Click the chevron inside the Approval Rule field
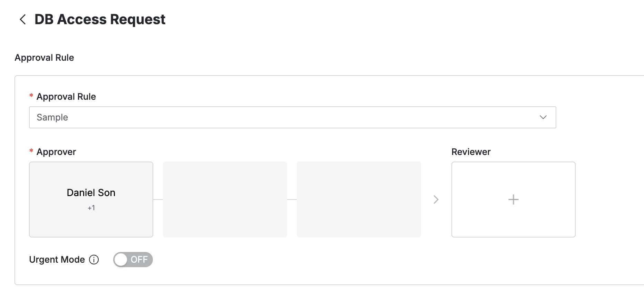Screen dimensions: 644x301 click(x=543, y=117)
